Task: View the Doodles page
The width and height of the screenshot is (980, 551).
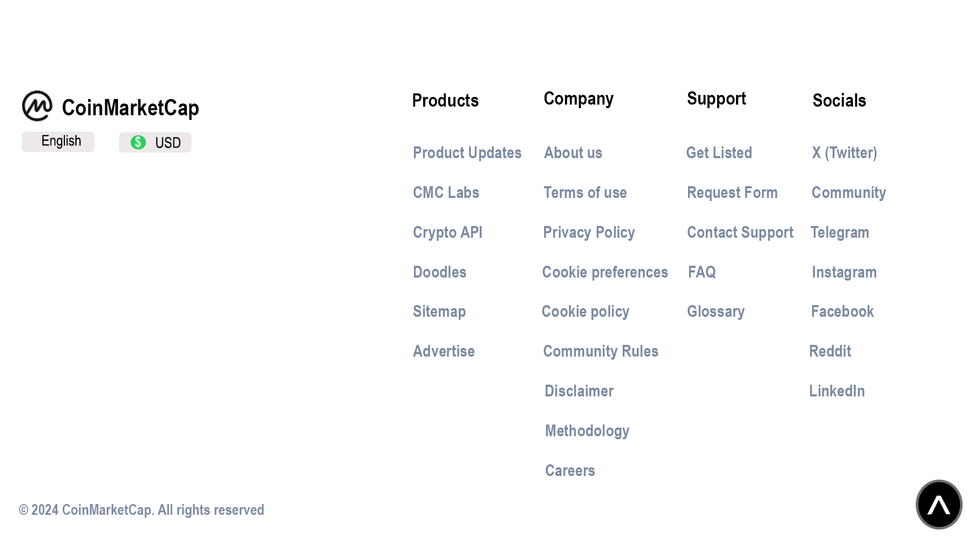Action: pos(439,272)
